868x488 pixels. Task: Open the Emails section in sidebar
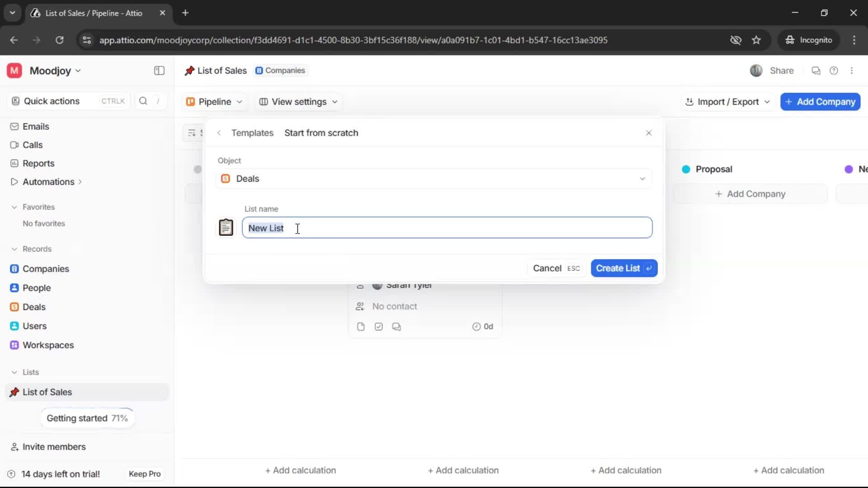coord(36,127)
